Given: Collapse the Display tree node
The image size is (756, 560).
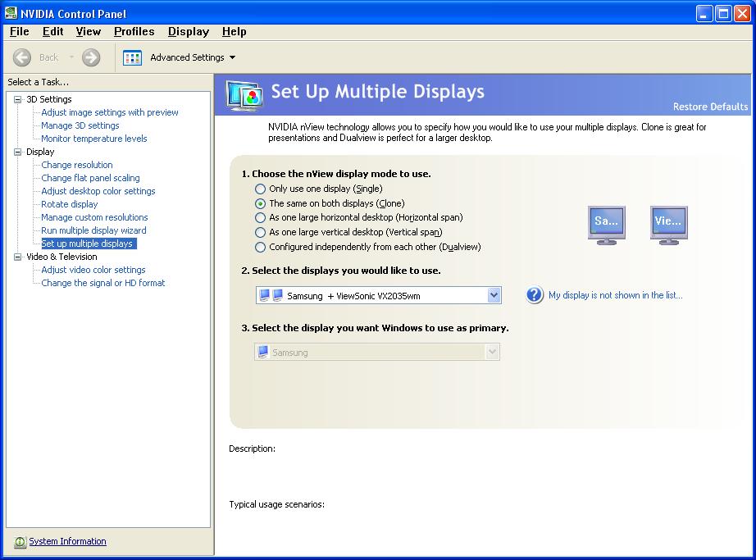Looking at the screenshot, I should [x=18, y=152].
